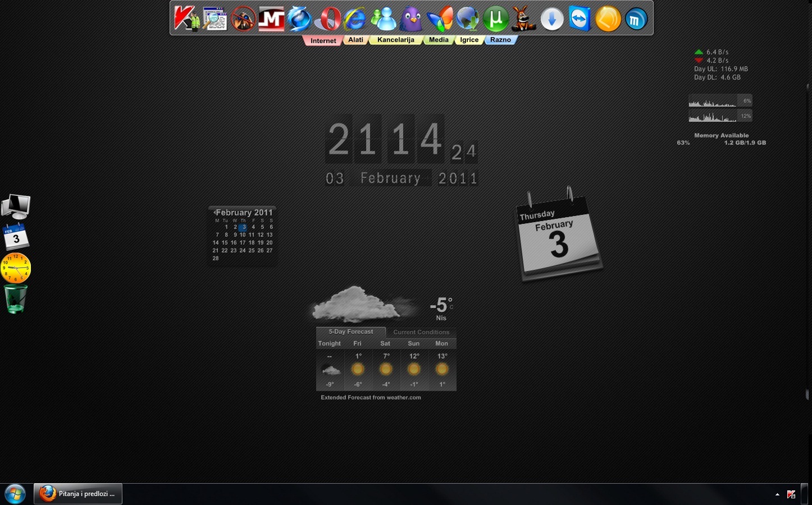The image size is (812, 505).
Task: Launch uTorrent from the dock
Action: tap(496, 19)
